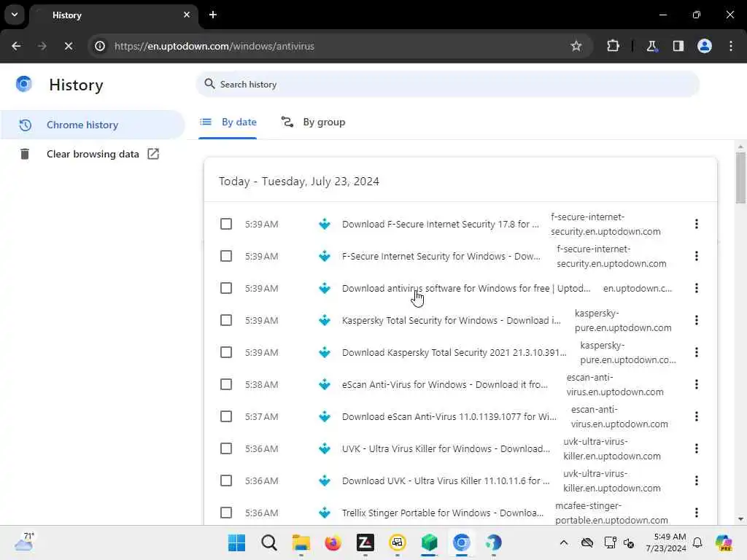Open a new tab with the plus button
The height and width of the screenshot is (560, 747).
click(x=213, y=15)
